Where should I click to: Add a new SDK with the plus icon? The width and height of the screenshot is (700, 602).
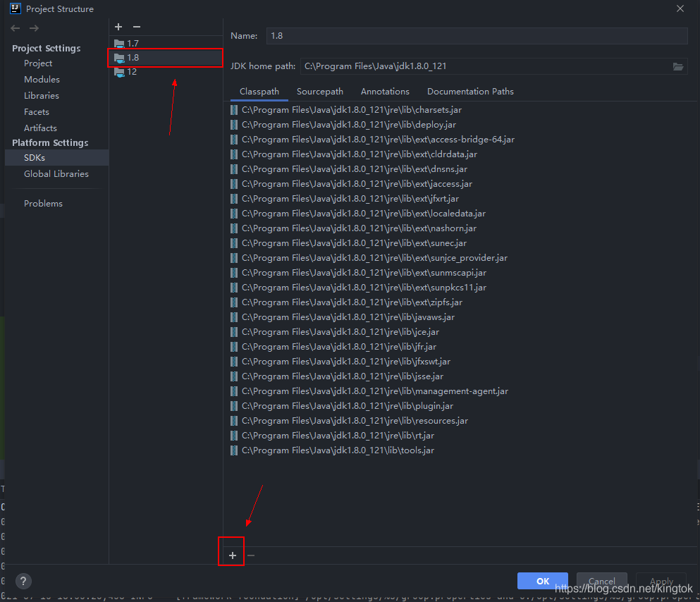click(x=118, y=27)
